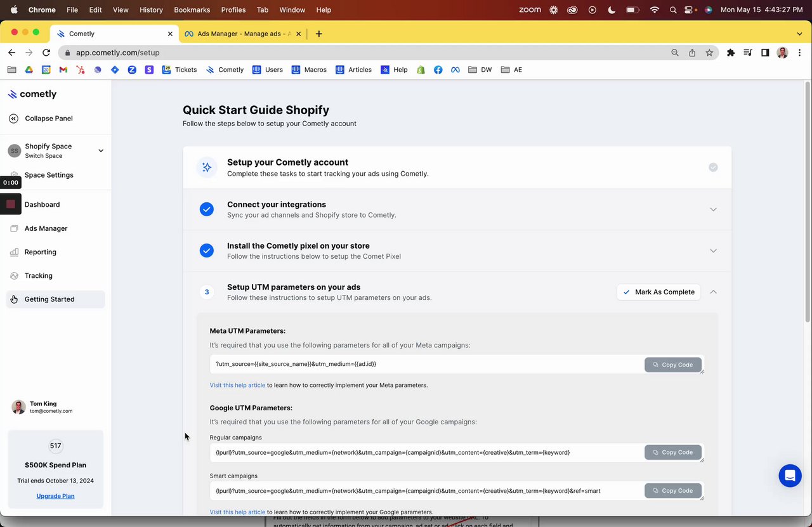Screen dimensions: 812x527
Task: Toggle Chrome side panel icon
Action: (765, 53)
